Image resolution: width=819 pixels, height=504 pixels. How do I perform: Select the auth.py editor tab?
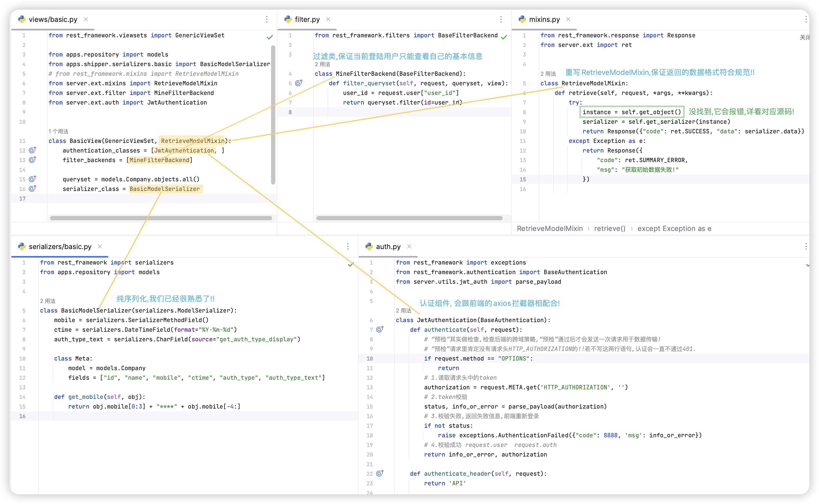(388, 246)
